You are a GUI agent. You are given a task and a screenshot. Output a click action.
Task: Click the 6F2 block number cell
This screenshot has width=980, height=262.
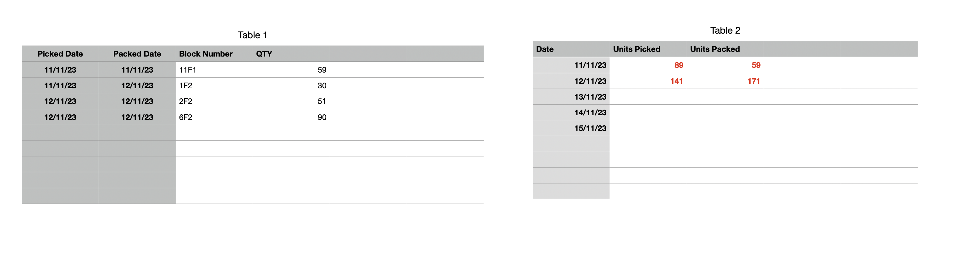click(x=214, y=117)
